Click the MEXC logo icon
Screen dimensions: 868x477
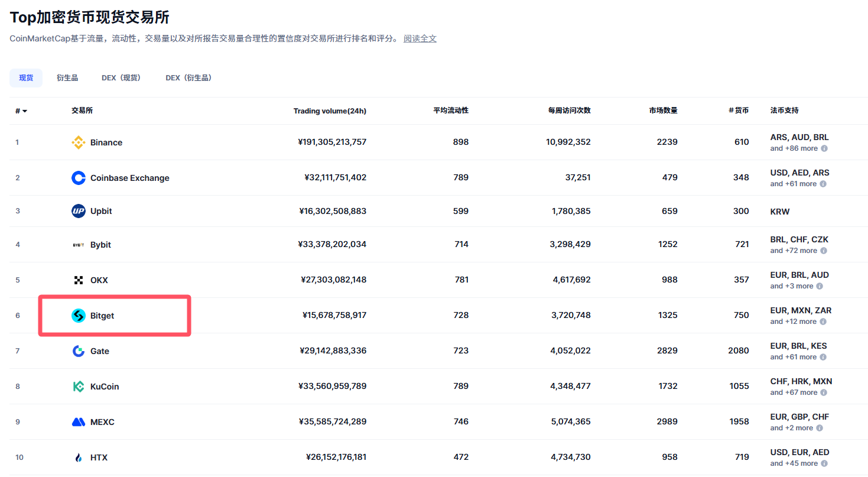click(x=78, y=422)
